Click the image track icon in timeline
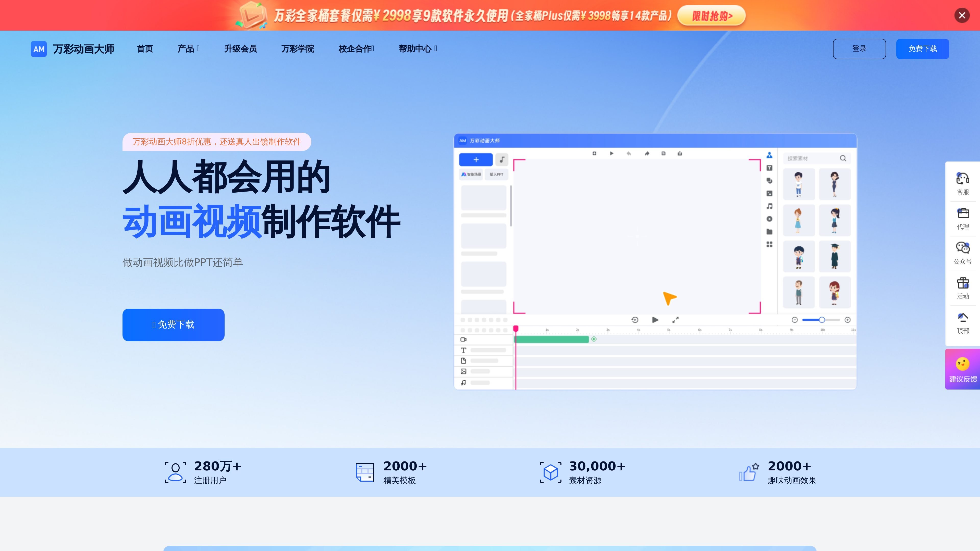The width and height of the screenshot is (980, 551). click(x=463, y=371)
